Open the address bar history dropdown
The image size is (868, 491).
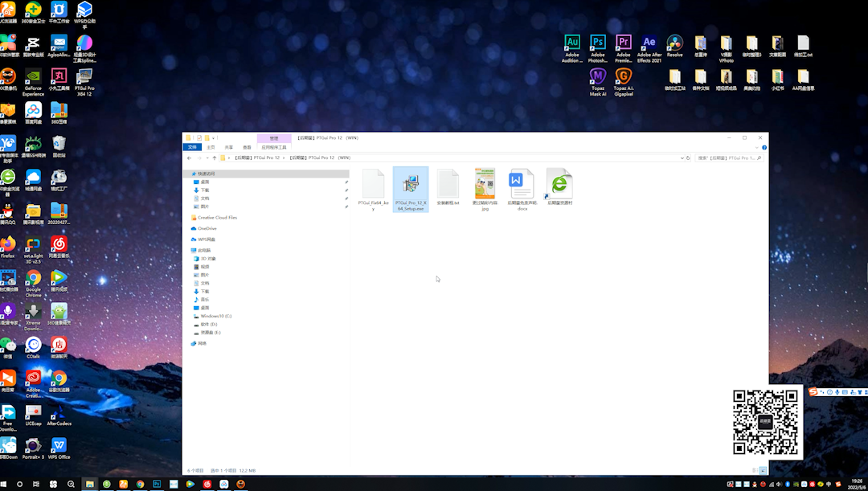pyautogui.click(x=682, y=158)
